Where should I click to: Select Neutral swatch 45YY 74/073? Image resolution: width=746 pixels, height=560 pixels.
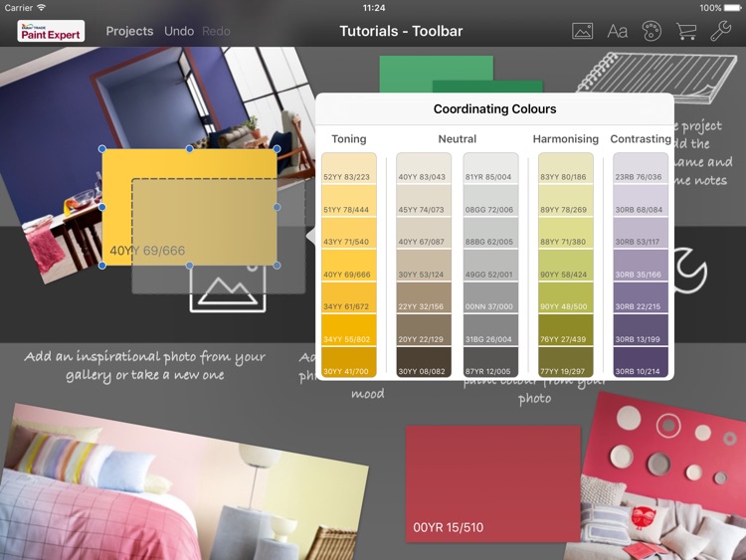[424, 201]
